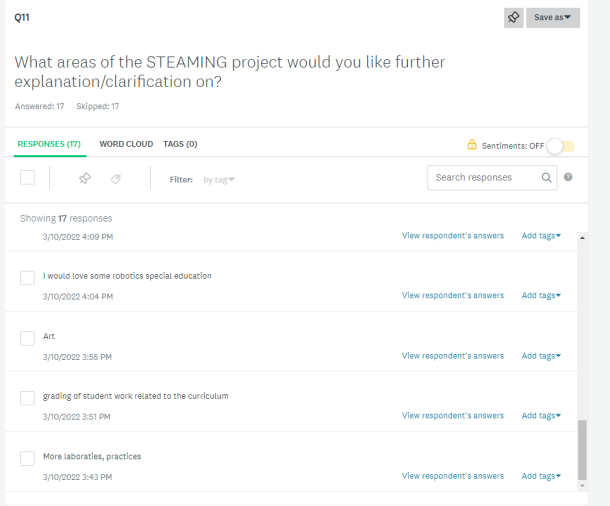Select the 'Art' response checkbox
The height and width of the screenshot is (506, 610).
[x=27, y=338]
